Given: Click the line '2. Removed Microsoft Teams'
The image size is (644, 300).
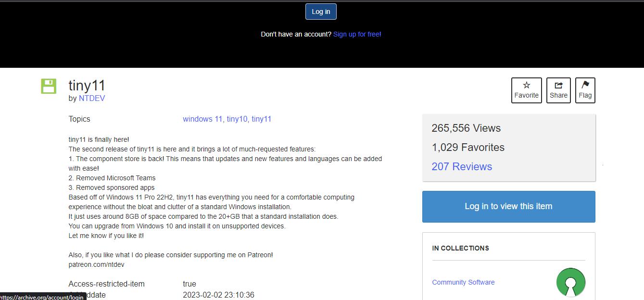Looking at the screenshot, I should pyautogui.click(x=112, y=178).
